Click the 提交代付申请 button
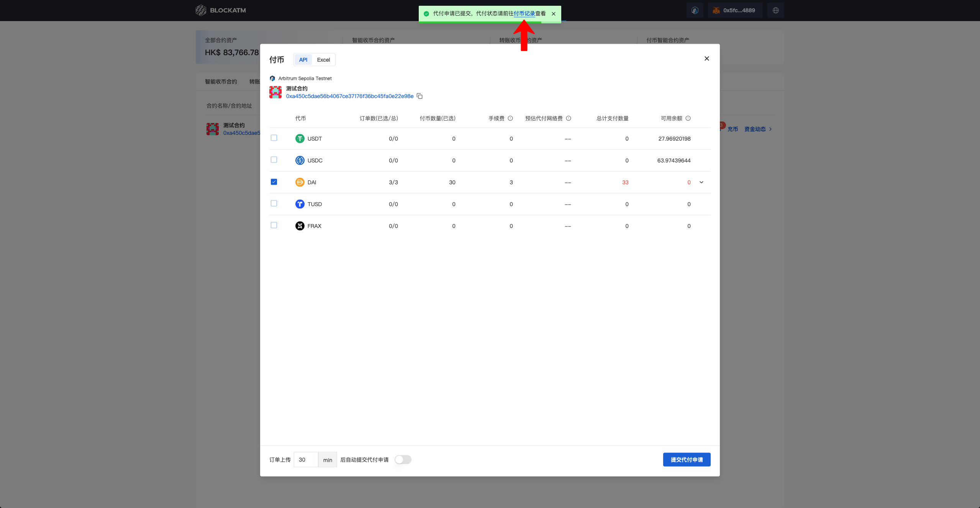980x508 pixels. click(x=687, y=460)
